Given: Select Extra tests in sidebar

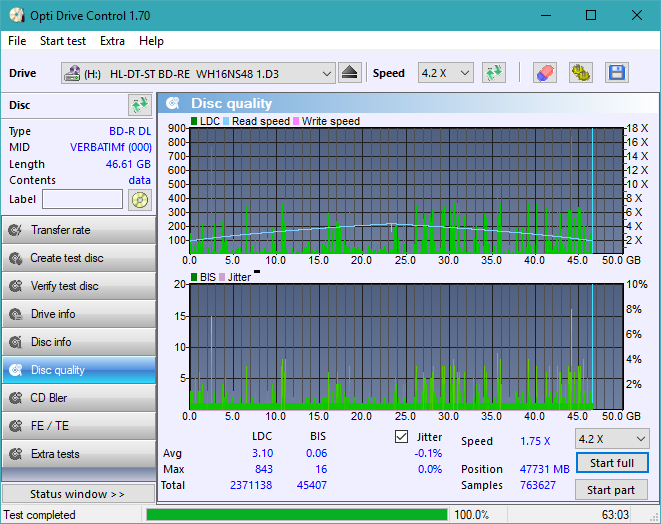Looking at the screenshot, I should (x=79, y=454).
